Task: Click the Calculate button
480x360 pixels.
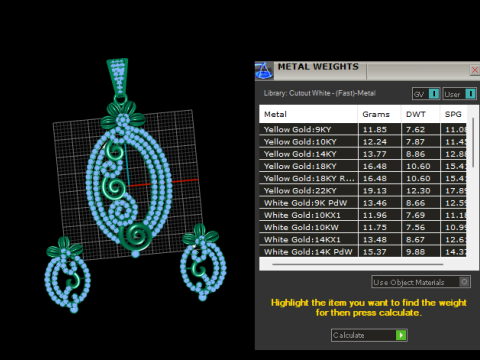Action: pos(369,335)
